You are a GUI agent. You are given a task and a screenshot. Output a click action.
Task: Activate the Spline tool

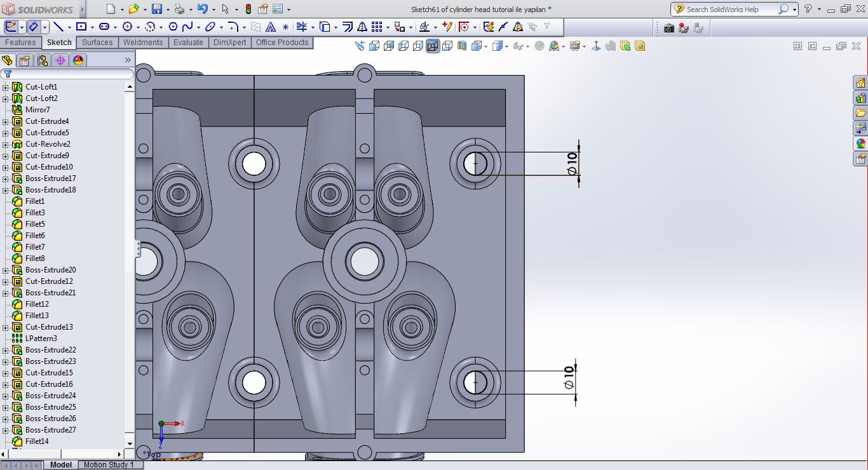[x=187, y=26]
